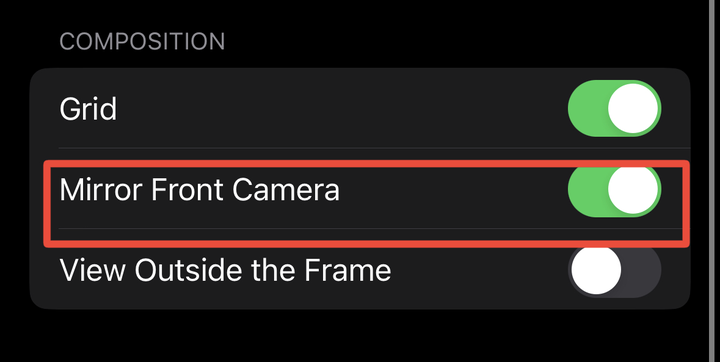Disable the Mirror Front Camera switch
This screenshot has height=362, width=720.
pyautogui.click(x=614, y=191)
